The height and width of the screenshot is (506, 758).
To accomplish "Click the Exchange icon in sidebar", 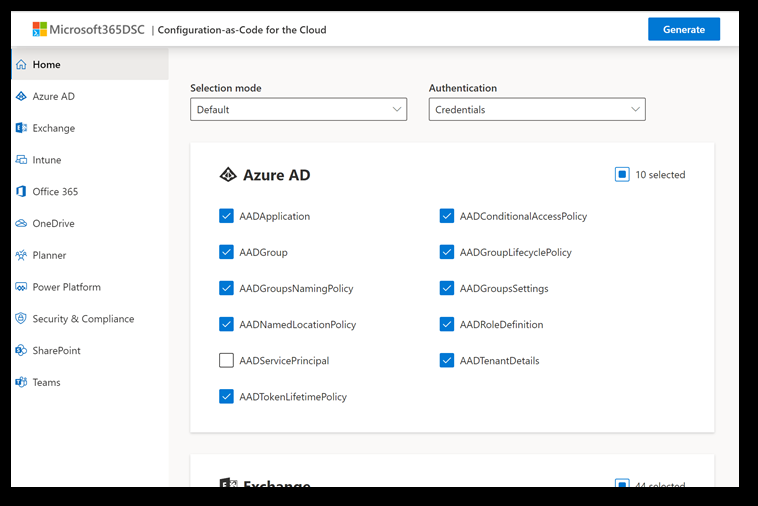I will tap(21, 128).
